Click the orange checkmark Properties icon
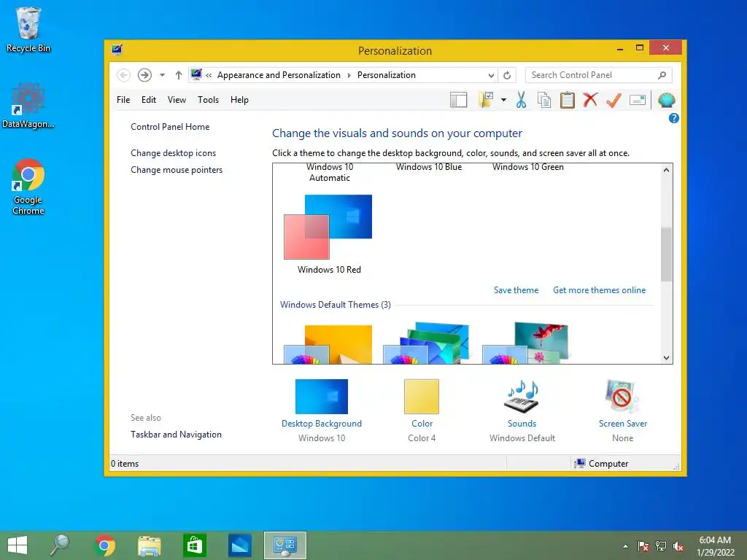 coord(614,100)
